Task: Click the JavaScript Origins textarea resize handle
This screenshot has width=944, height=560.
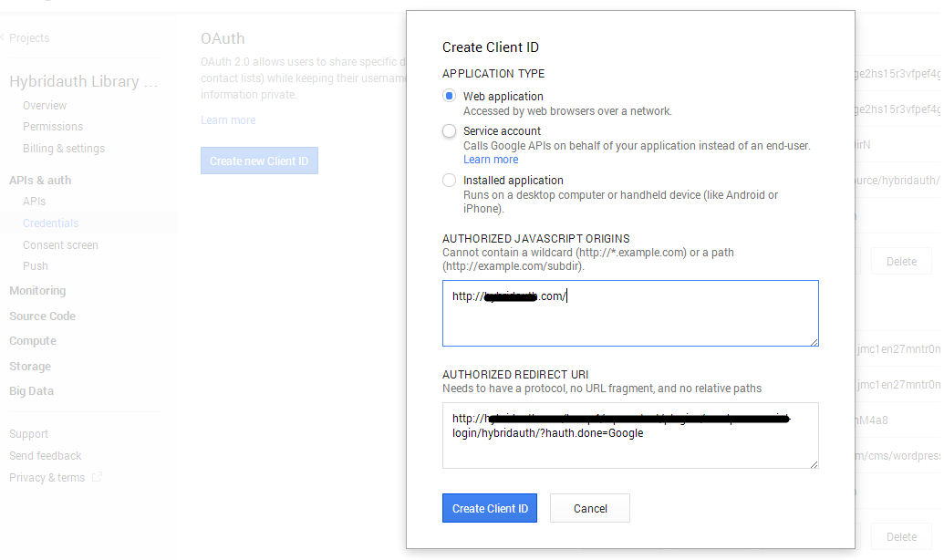Action: pyautogui.click(x=814, y=342)
